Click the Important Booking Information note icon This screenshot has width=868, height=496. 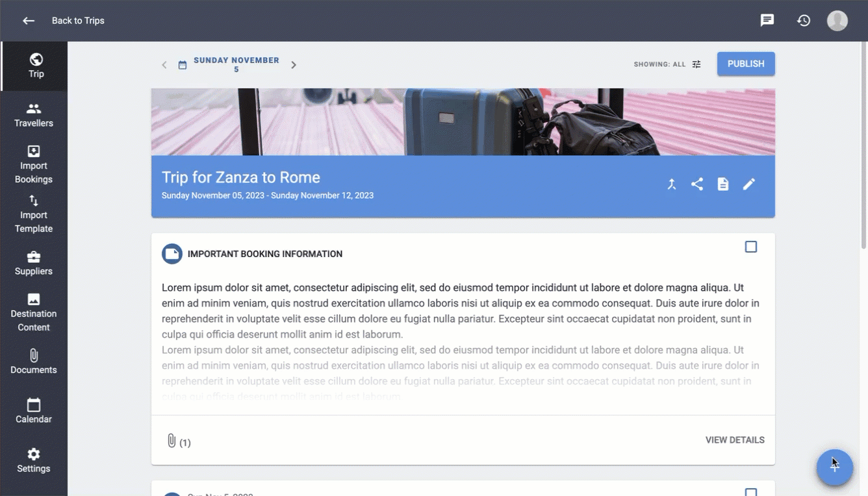coord(172,254)
